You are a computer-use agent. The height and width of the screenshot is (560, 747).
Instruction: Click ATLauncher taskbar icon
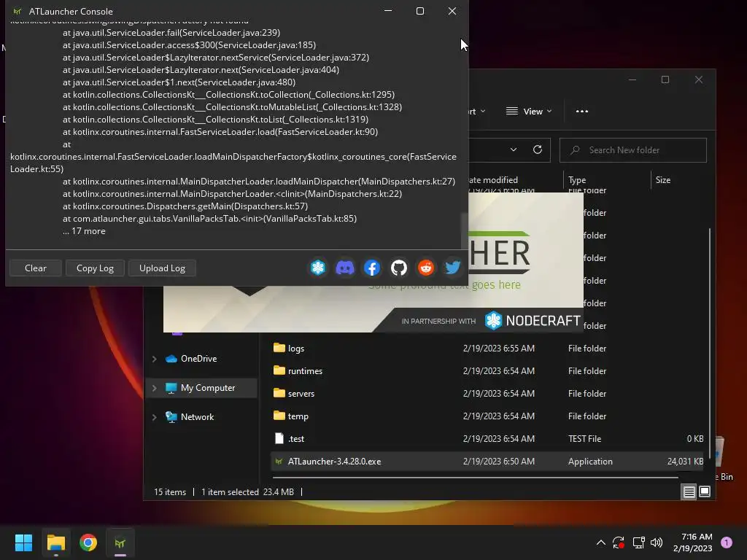[x=120, y=542]
